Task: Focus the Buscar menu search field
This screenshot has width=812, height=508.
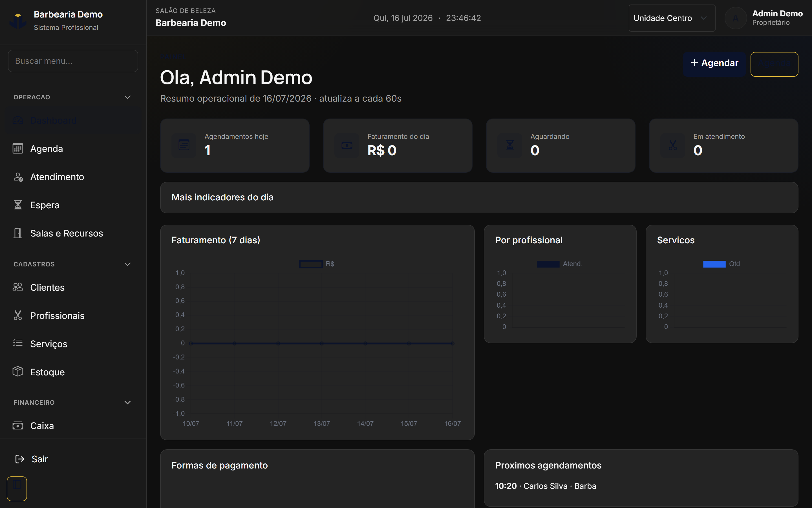Action: tap(73, 61)
